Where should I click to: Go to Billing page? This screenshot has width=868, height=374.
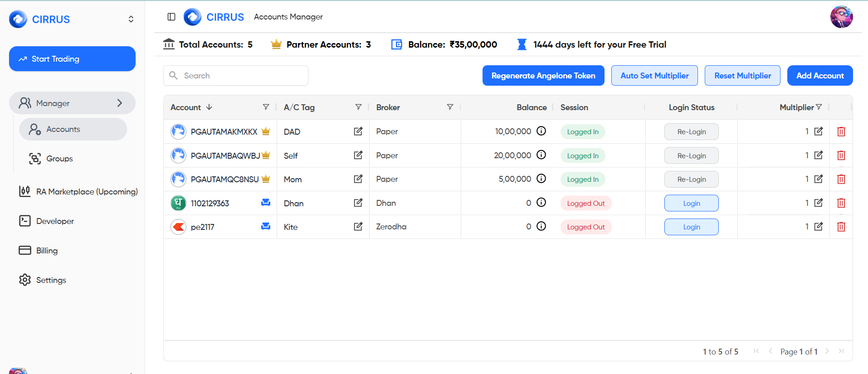click(47, 251)
